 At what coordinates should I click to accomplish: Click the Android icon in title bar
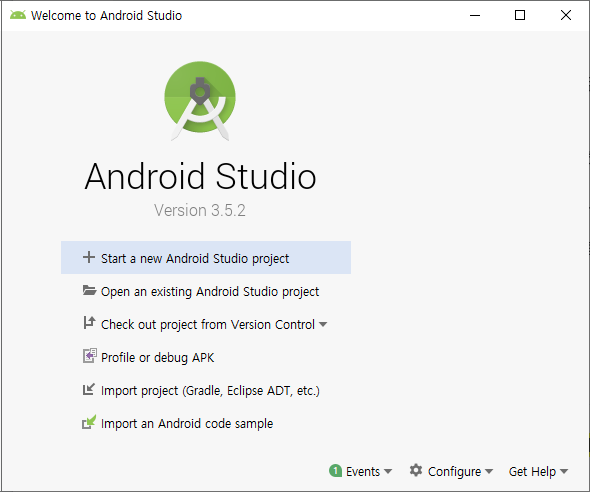18,15
